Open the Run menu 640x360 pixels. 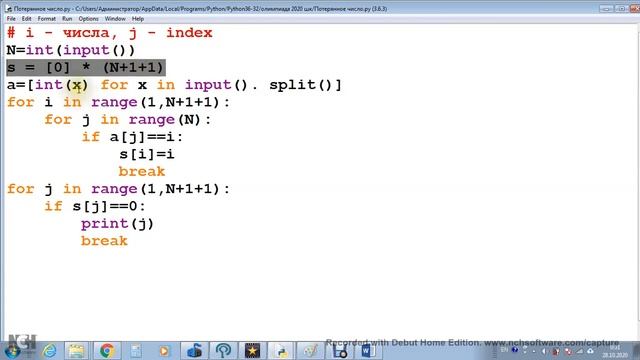click(67, 19)
